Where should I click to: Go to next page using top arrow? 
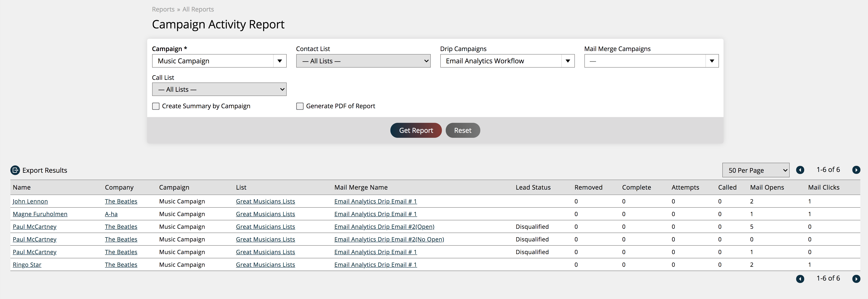856,170
